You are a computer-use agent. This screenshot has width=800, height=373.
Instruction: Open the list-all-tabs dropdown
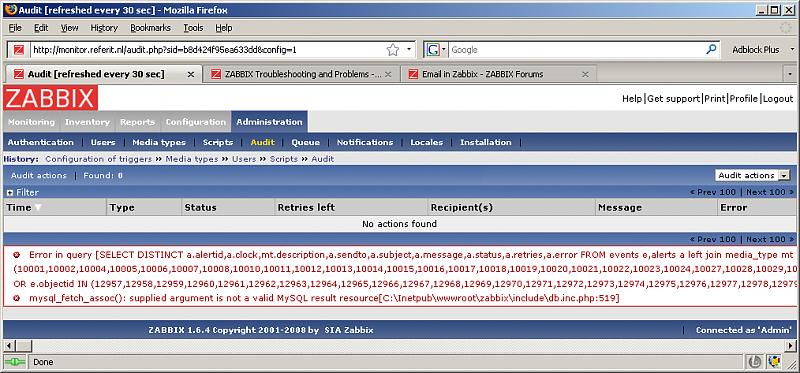click(x=790, y=74)
